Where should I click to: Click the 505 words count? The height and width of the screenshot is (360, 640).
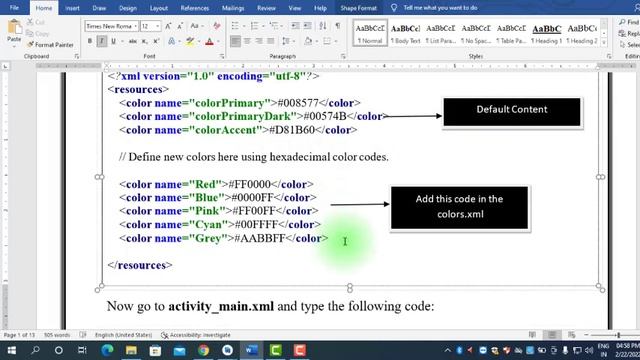[57, 335]
